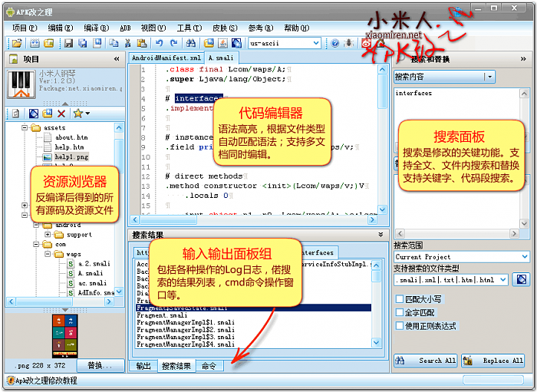The width and height of the screenshot is (537, 392).
Task: Open search with the binoculars icon
Action: 191,43
